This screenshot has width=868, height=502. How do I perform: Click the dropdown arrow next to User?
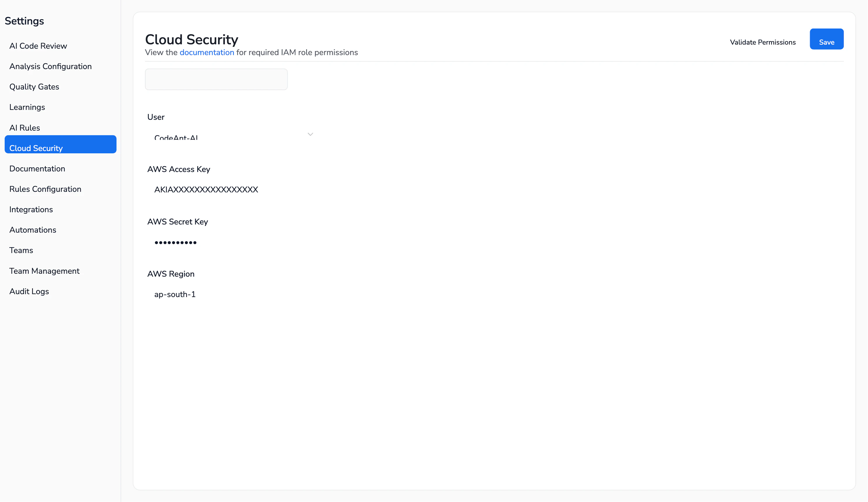point(310,134)
